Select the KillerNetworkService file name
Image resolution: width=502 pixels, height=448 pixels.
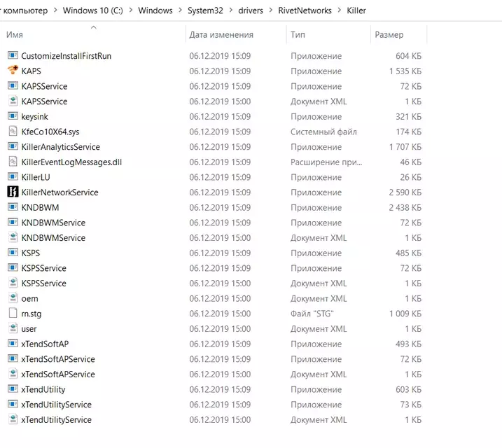click(60, 192)
